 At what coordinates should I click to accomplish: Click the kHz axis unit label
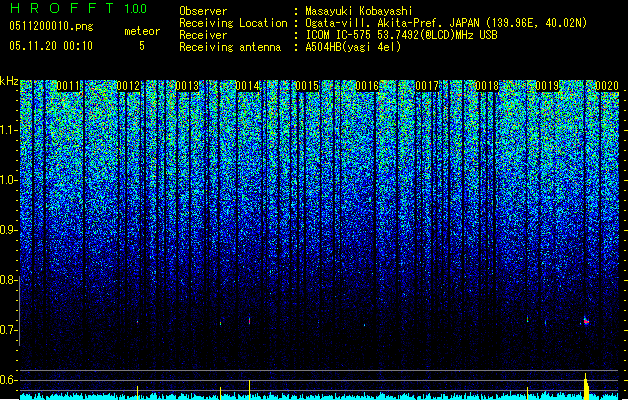click(x=9, y=81)
